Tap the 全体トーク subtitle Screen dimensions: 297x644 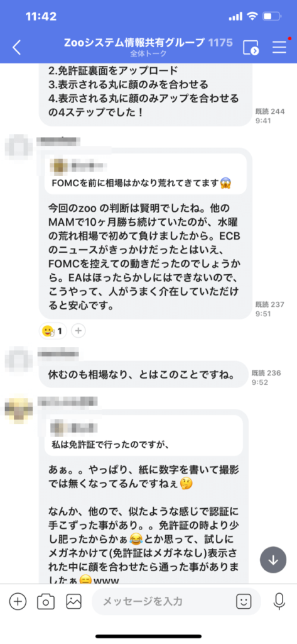click(148, 53)
